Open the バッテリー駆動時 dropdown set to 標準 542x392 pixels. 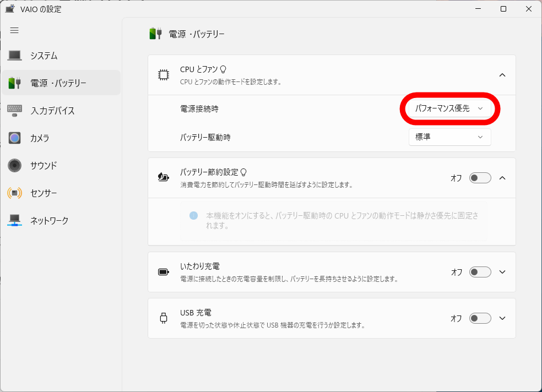coord(449,137)
